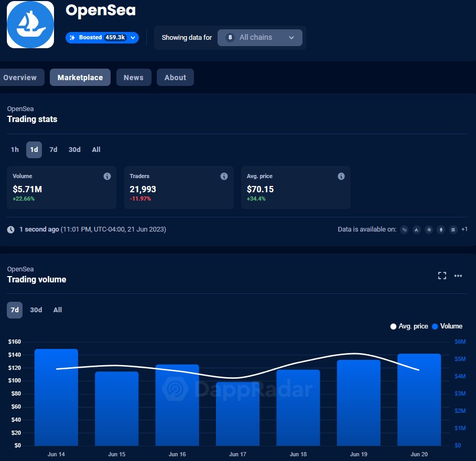Click the Jun 17 date axis label
Image resolution: width=476 pixels, height=461 pixels.
[x=237, y=454]
